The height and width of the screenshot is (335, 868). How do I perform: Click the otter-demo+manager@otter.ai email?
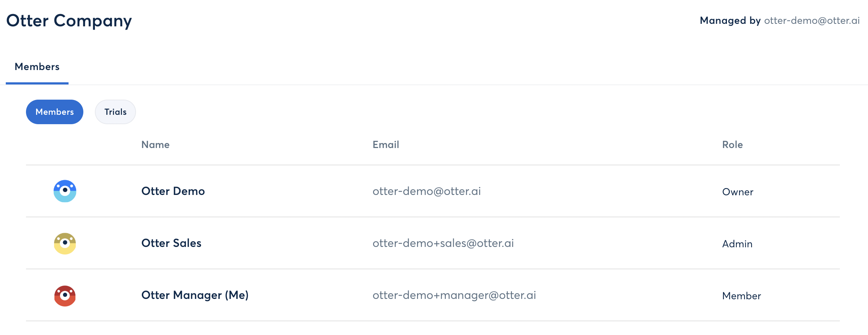454,295
